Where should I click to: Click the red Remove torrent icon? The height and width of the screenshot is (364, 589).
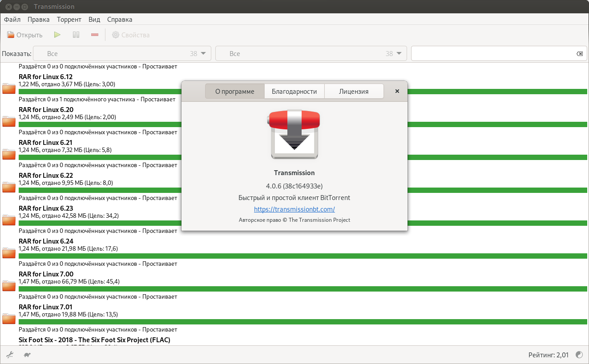(x=94, y=35)
